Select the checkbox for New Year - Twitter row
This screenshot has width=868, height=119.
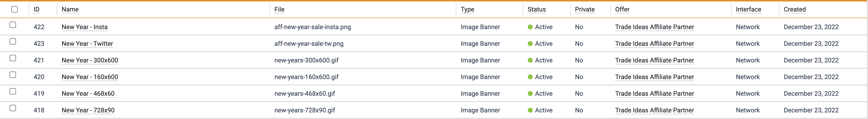coord(13,42)
